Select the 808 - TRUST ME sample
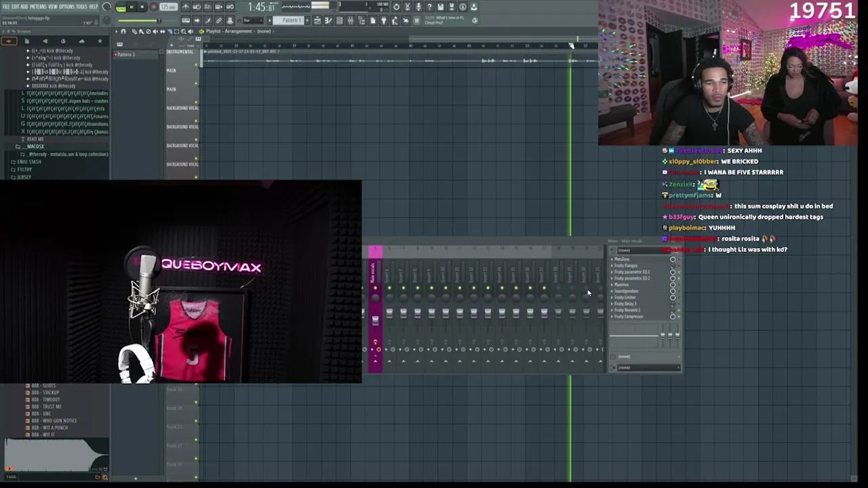The image size is (868, 488). (x=43, y=407)
